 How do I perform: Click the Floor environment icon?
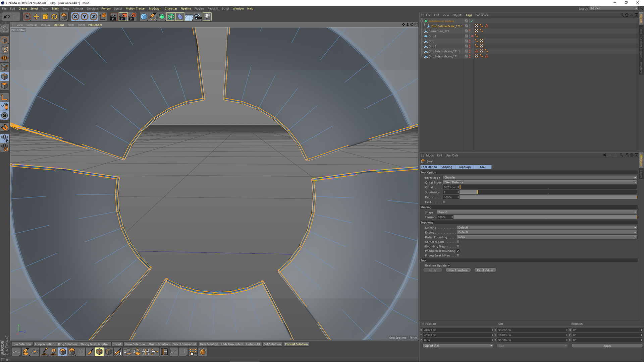(189, 16)
